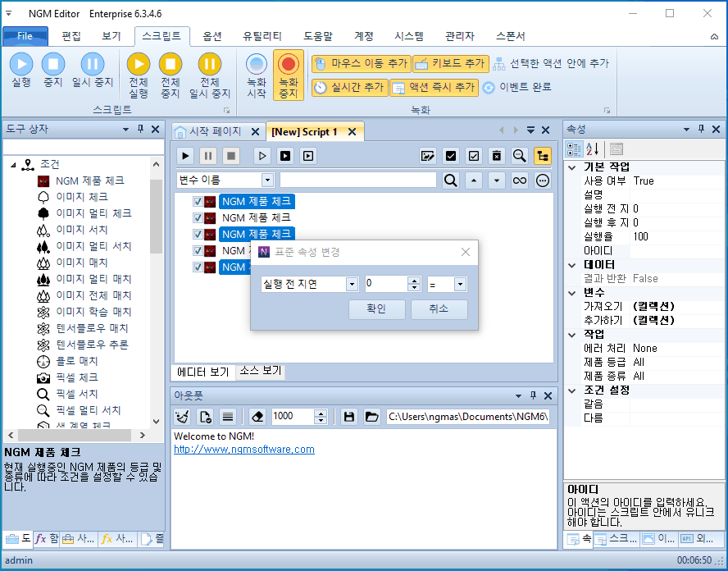The width and height of the screenshot is (728, 571).
Task: Select 이미지 체크 in toolbox tree
Action: [82, 197]
